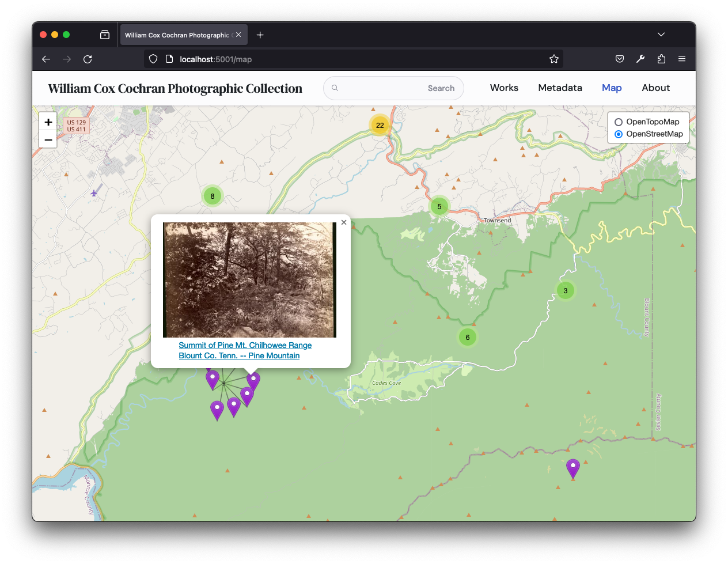Screen dimensions: 728x564
Task: Open the Firefox hamburger application menu
Action: [x=682, y=59]
